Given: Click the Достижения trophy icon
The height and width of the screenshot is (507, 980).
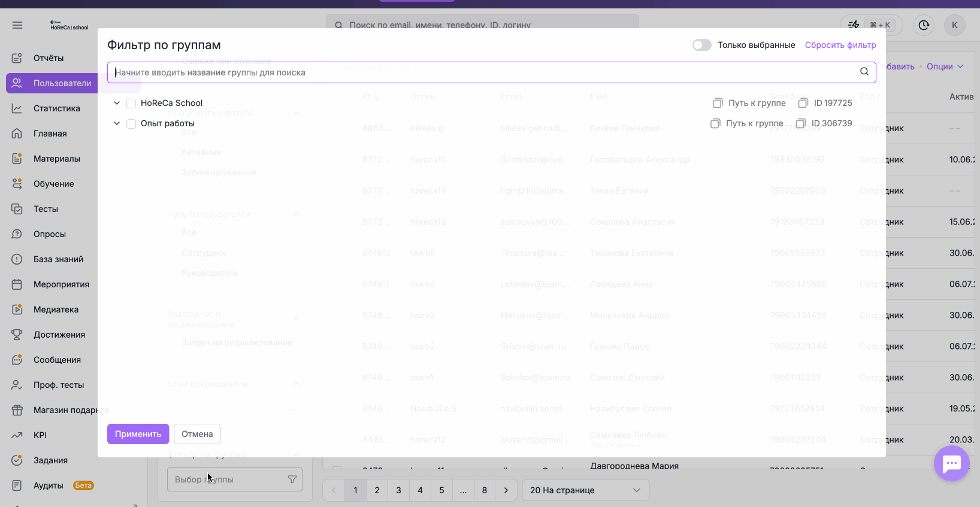Looking at the screenshot, I should pyautogui.click(x=17, y=335).
